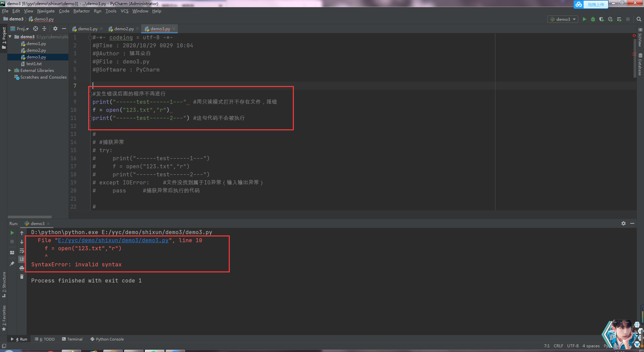This screenshot has height=352, width=644.
Task: Restore layout in Run panel
Action: tap(12, 252)
